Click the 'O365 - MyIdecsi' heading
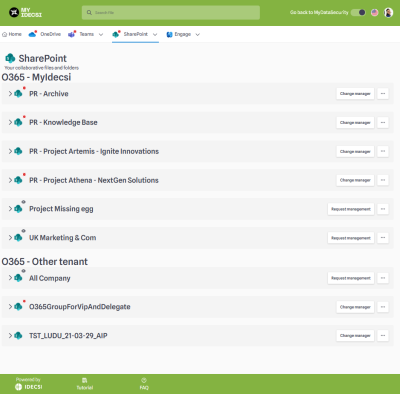 pos(36,77)
